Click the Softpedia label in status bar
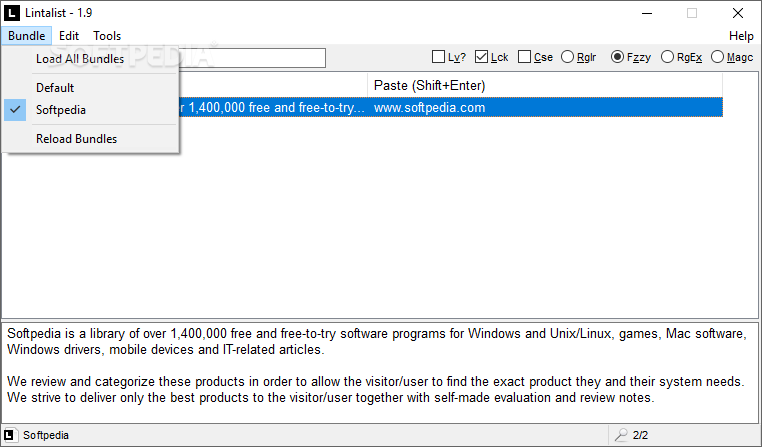762x447 pixels. point(46,435)
